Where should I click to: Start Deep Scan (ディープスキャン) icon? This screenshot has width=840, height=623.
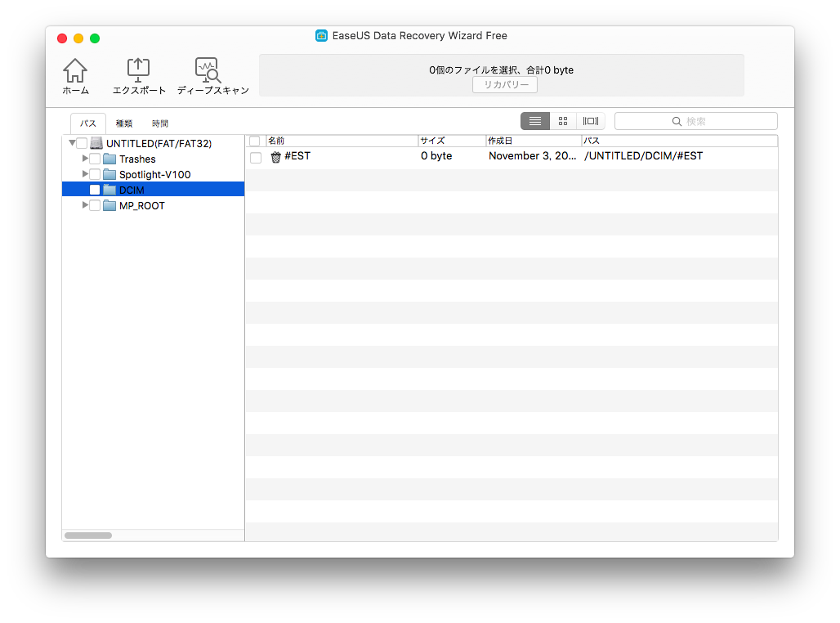click(208, 70)
